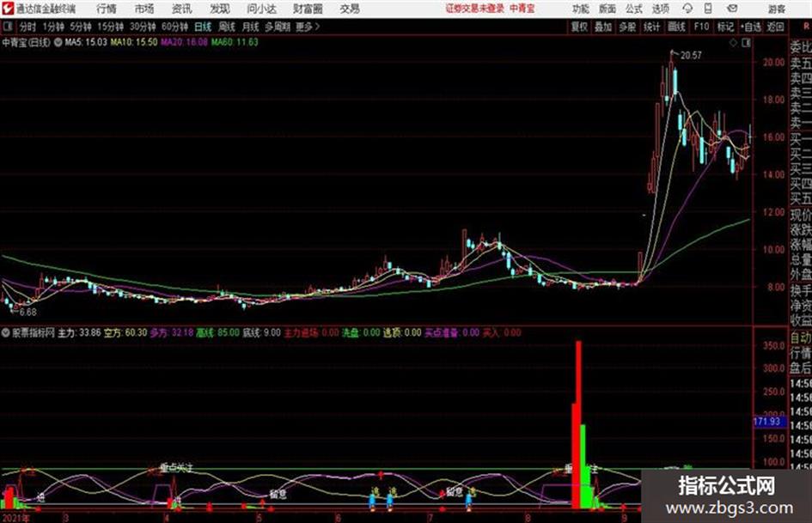Switch to 15分钟 period tab
This screenshot has height=523, width=812.
click(x=111, y=27)
